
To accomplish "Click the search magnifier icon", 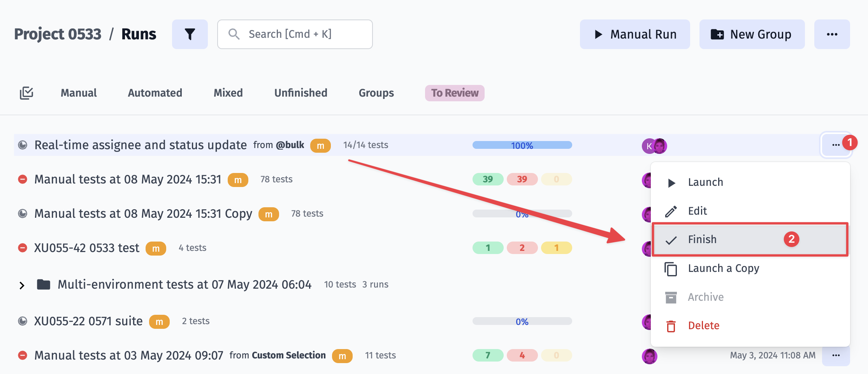I will pyautogui.click(x=234, y=34).
